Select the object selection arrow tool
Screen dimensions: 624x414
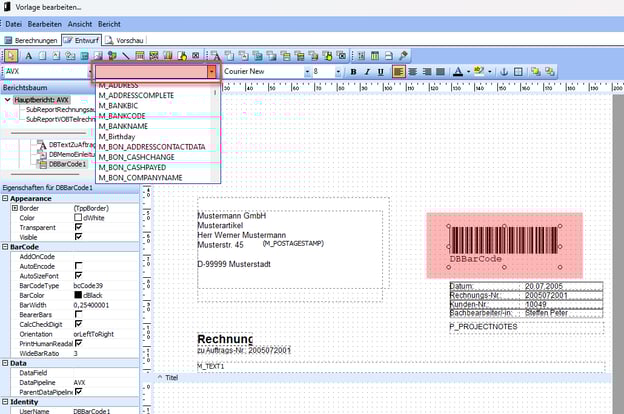click(x=12, y=55)
